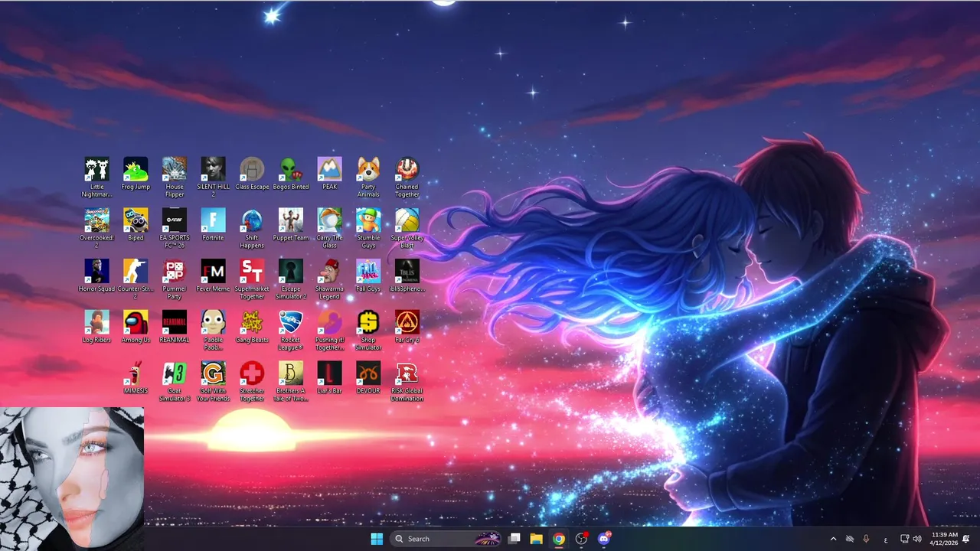Click the Fall Guys shortcut
980x551 pixels.
pyautogui.click(x=368, y=275)
